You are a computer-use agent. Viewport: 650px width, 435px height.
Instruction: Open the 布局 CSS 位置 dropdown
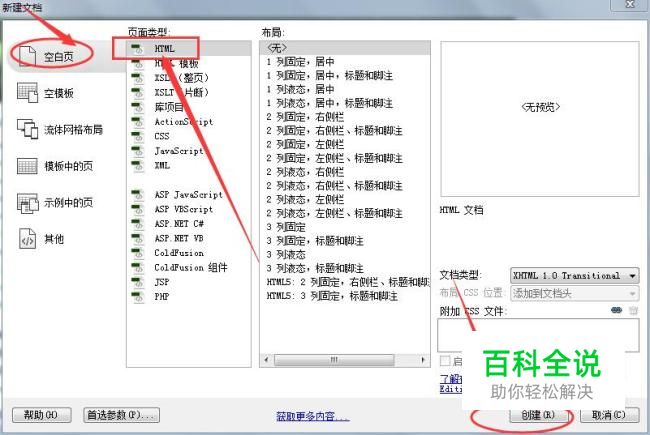click(x=575, y=294)
